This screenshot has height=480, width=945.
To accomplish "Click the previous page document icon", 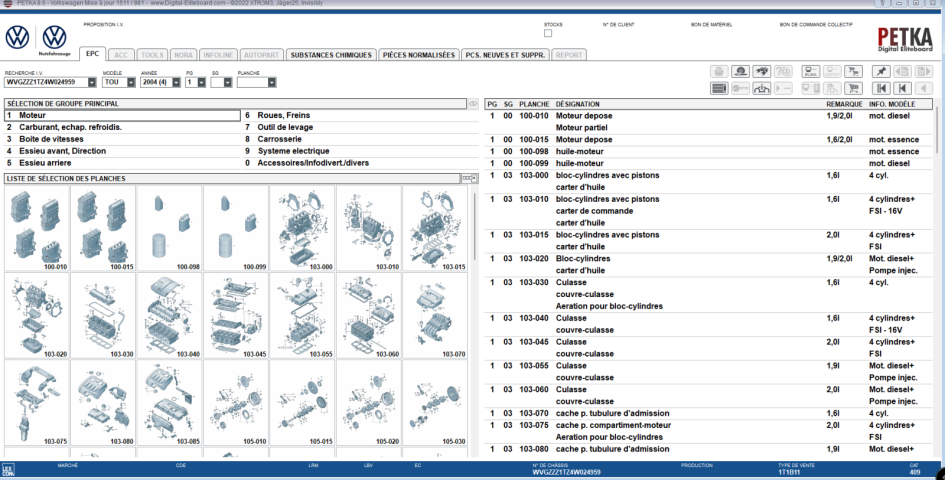I will pos(902,72).
